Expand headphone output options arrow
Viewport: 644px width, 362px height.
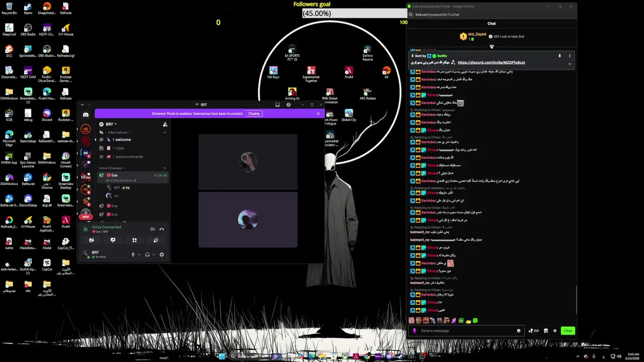point(153,254)
